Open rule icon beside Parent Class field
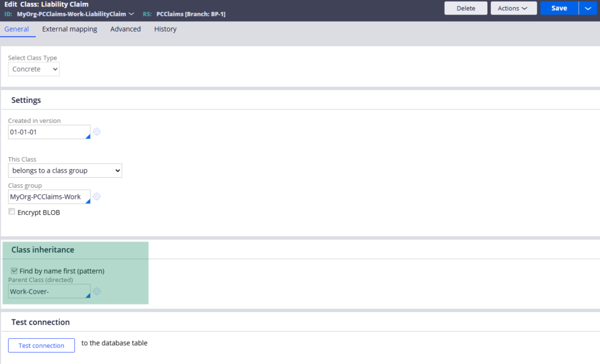Screen dimensions: 600x364 (97, 291)
